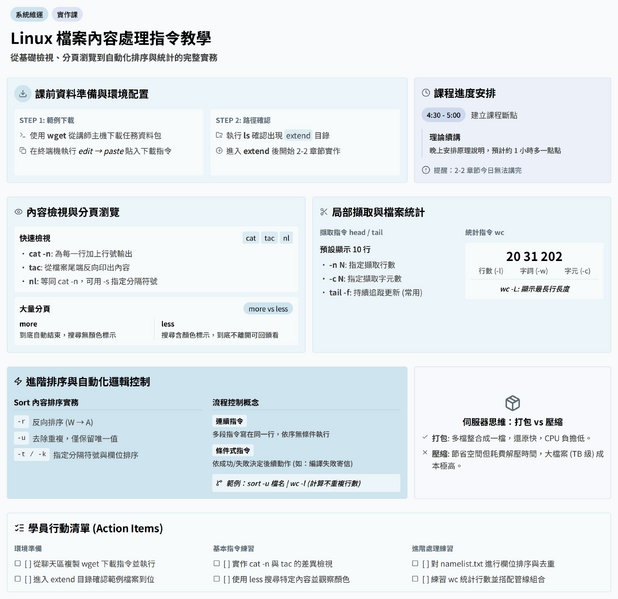Click the 建立課程斷點 text

tap(494, 115)
